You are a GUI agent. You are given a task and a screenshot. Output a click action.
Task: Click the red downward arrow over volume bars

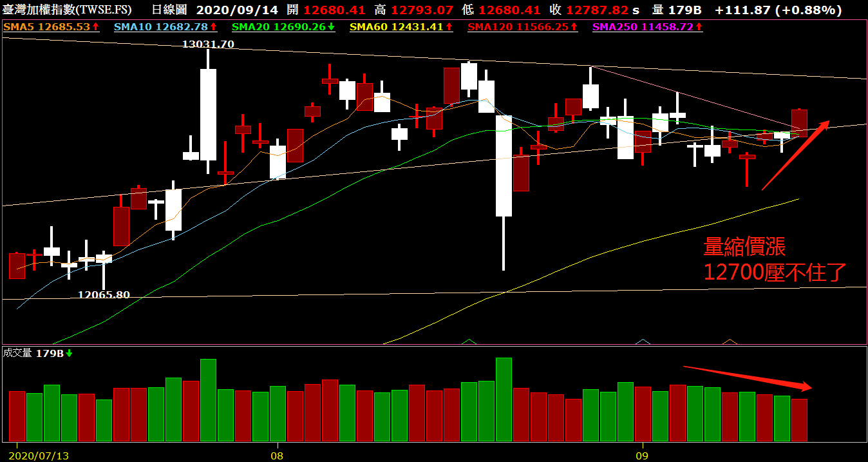pyautogui.click(x=747, y=378)
